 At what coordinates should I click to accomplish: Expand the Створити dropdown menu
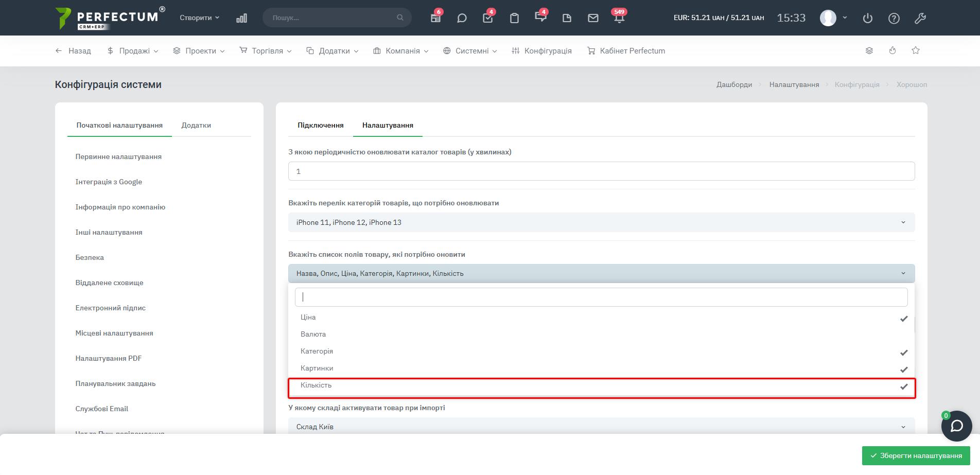click(199, 17)
